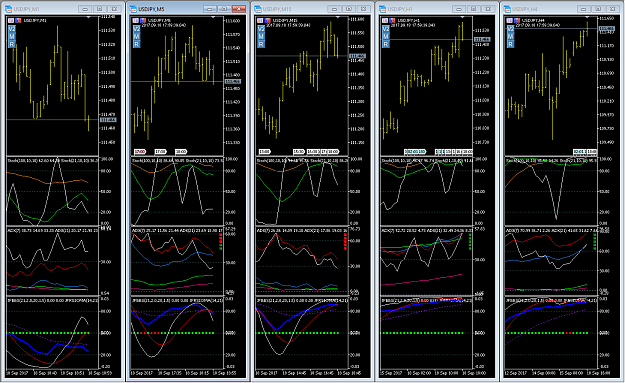625x383 pixels.
Task: Toggle the M button on the M1 chart
Action: pyautogui.click(x=12, y=37)
